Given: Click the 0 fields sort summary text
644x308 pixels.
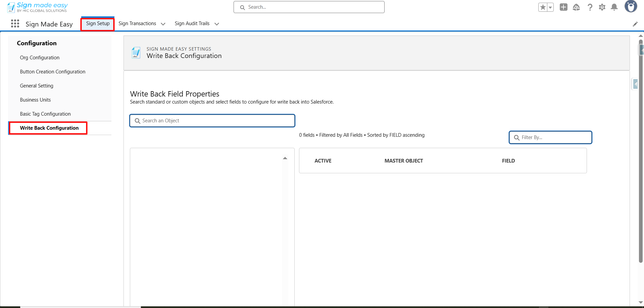Looking at the screenshot, I should tap(362, 135).
